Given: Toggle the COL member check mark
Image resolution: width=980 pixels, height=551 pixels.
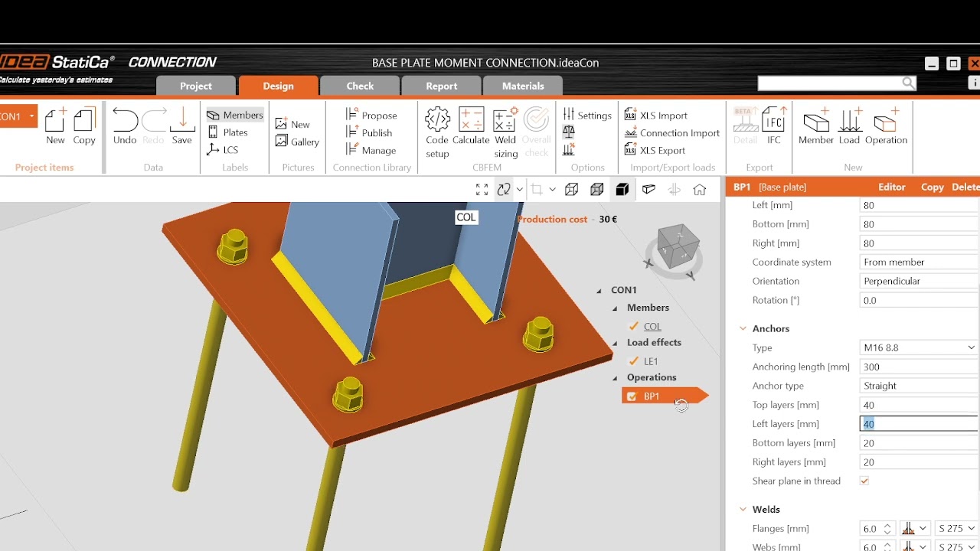Looking at the screenshot, I should tap(634, 326).
